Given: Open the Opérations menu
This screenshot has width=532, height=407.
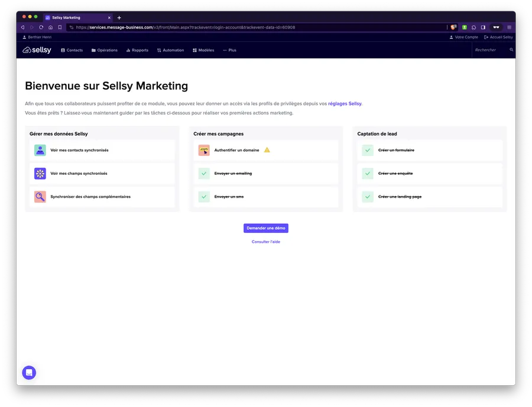Looking at the screenshot, I should pos(104,50).
